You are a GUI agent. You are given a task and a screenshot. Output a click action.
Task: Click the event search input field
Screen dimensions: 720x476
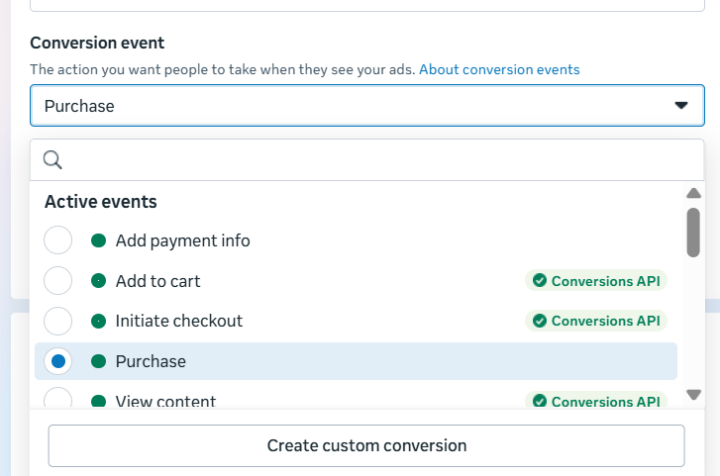point(367,160)
